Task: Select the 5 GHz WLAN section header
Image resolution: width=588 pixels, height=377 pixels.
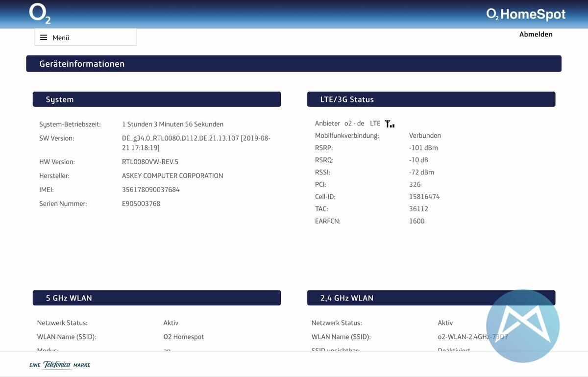Action: (x=156, y=298)
